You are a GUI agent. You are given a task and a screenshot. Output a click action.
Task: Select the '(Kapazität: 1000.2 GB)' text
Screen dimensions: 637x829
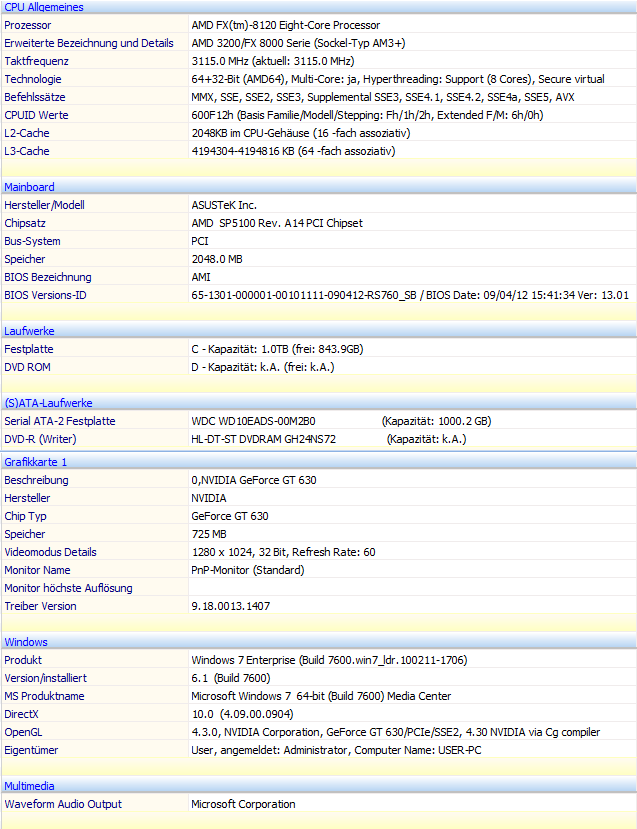(437, 420)
